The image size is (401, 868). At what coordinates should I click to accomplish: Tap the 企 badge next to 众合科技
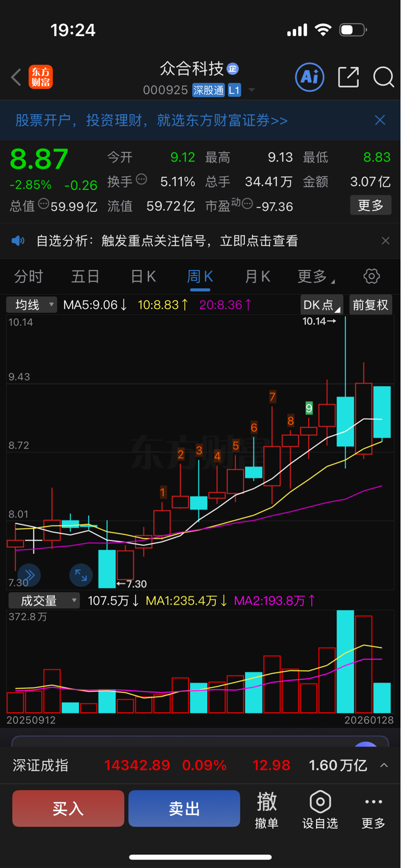point(233,68)
